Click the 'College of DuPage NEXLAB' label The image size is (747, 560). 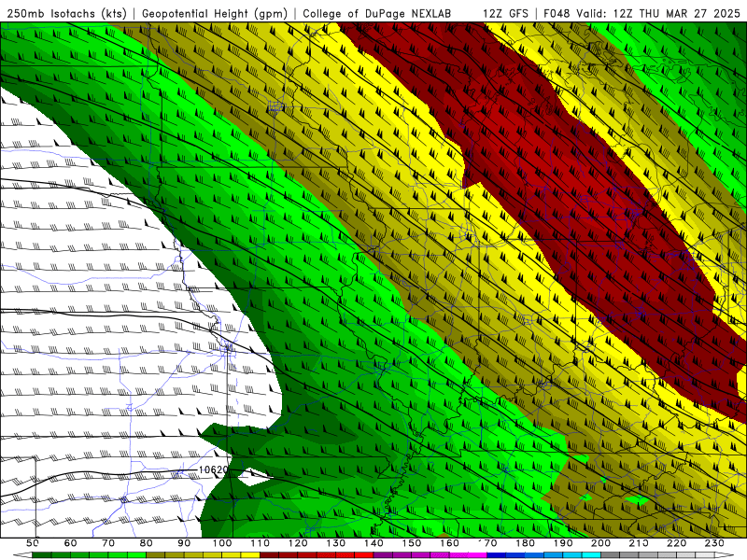click(x=377, y=13)
